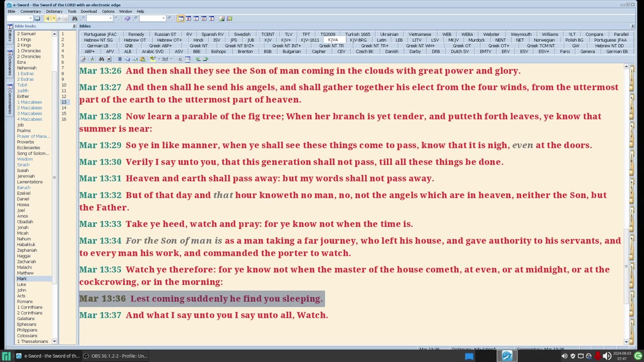Viewport: 644px width, 362px height.
Task: Click the Bible Books list scroll-down arrow
Action: 54,341
